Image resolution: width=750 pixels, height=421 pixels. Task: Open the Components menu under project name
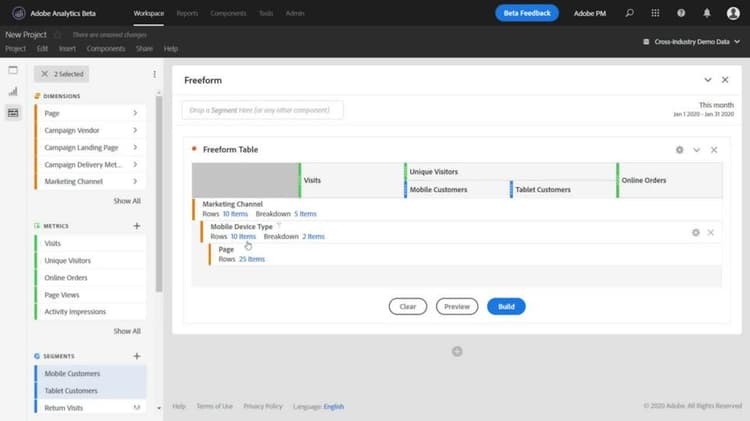106,48
